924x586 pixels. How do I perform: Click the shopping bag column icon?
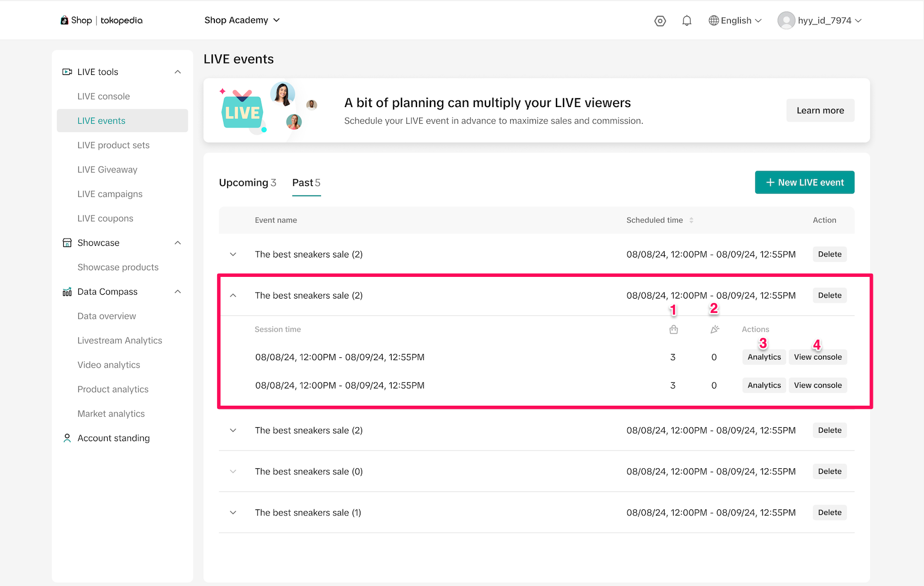(x=674, y=330)
